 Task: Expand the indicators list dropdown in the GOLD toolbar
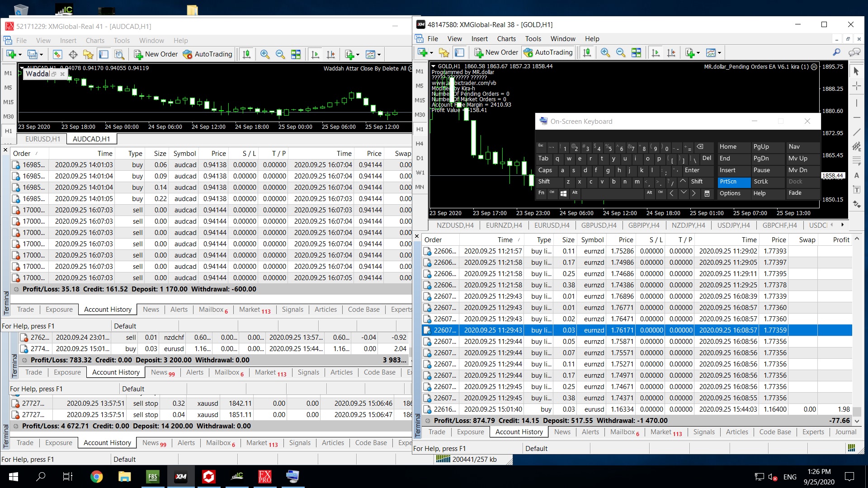[x=698, y=53]
